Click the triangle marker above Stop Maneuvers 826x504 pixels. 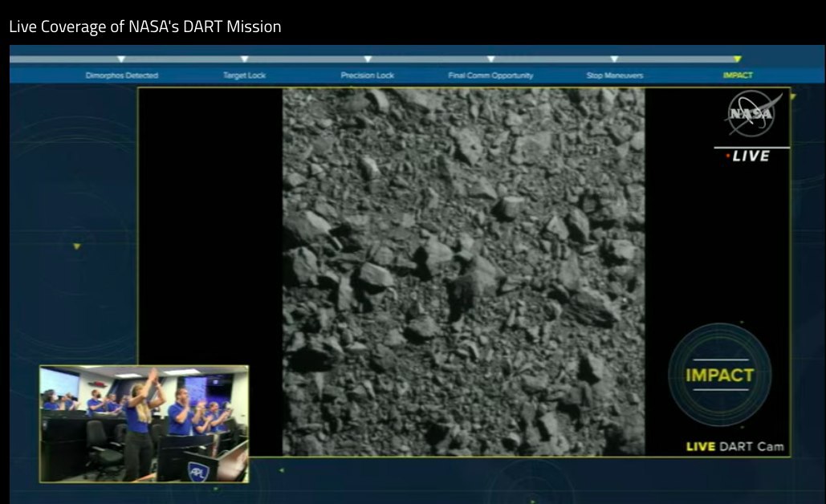pyautogui.click(x=614, y=59)
